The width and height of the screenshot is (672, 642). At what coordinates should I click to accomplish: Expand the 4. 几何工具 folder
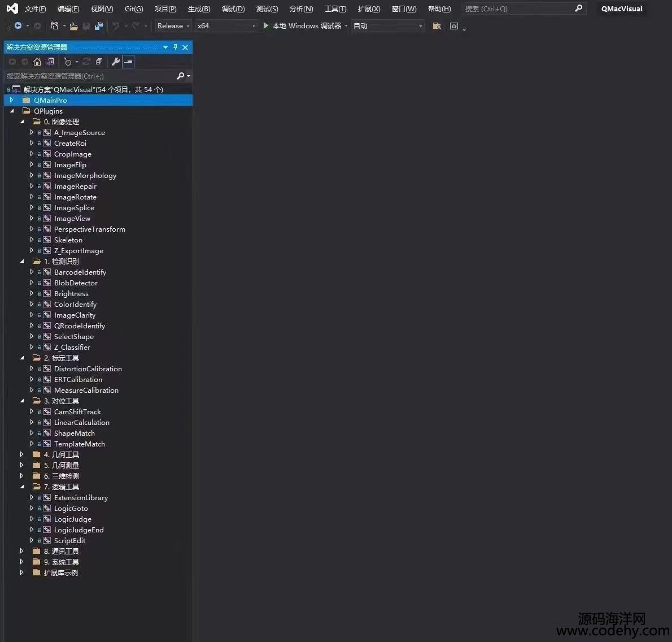22,454
